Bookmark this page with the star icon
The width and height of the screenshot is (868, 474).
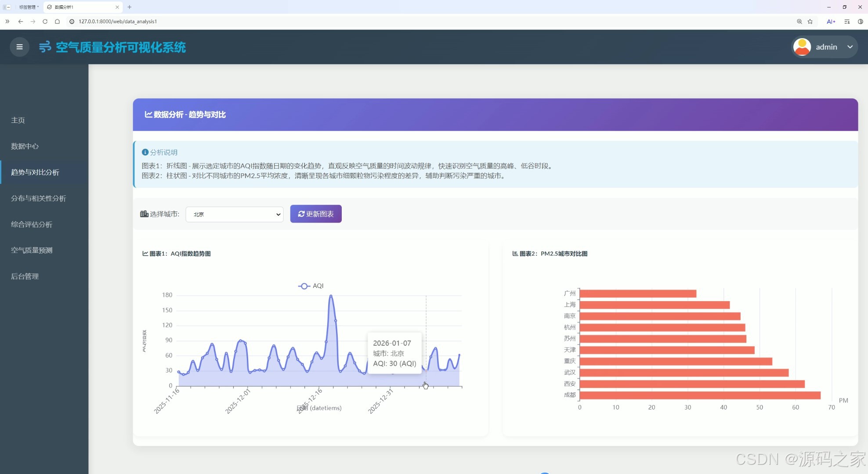pyautogui.click(x=810, y=22)
